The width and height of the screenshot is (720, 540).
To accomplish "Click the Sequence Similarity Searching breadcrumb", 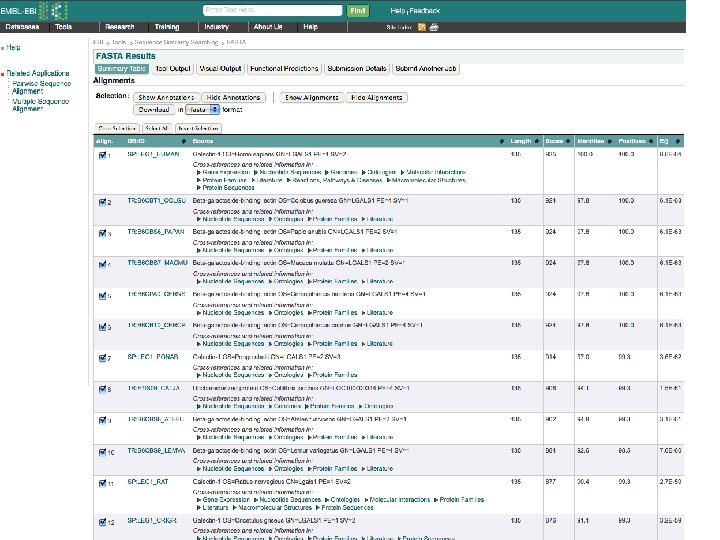I will click(x=176, y=42).
